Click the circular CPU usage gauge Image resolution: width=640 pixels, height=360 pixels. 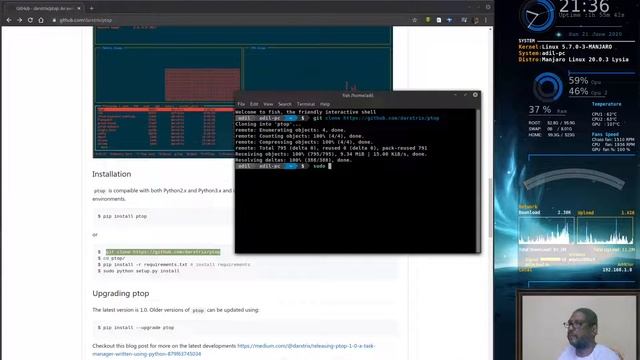pos(547,87)
